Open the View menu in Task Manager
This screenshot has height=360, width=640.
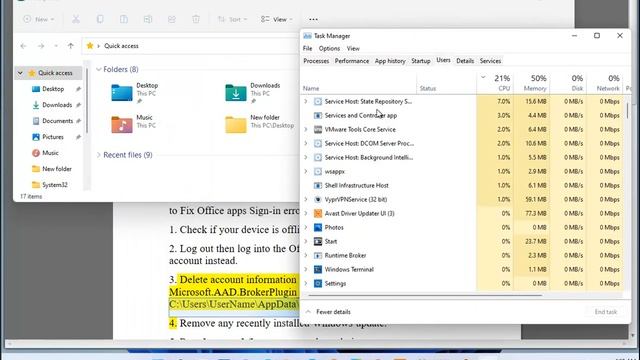point(353,48)
